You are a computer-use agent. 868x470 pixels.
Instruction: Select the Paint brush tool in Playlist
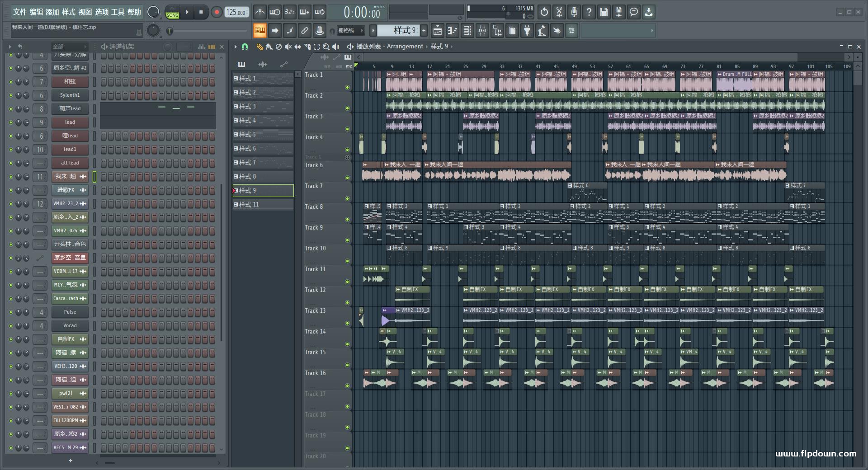coord(269,47)
